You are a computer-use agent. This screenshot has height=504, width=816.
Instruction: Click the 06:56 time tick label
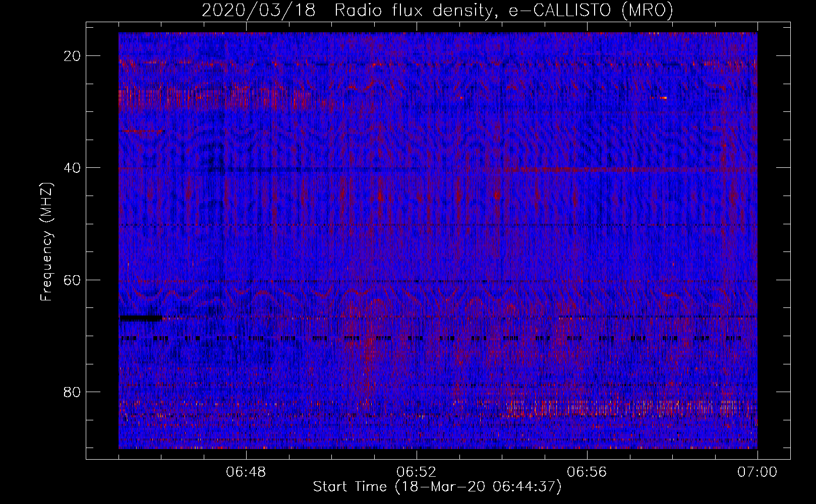[587, 472]
